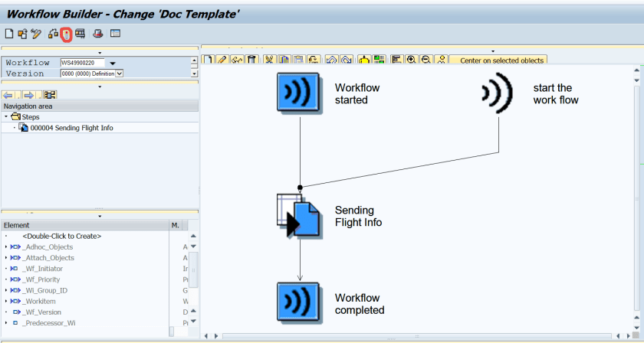Screen dimensions: 644x343
Task: Zoom in with the magnifier plus icon
Action: tap(411, 60)
